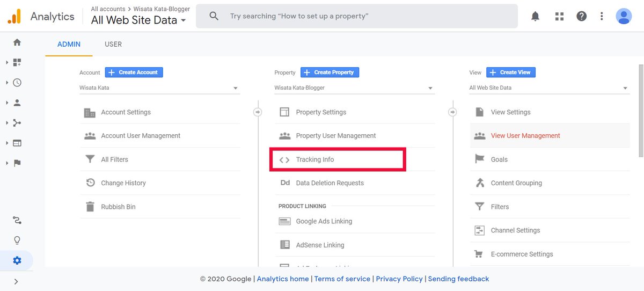The width and height of the screenshot is (644, 291).
Task: Click the page vertical scrollbar
Action: coord(641,110)
